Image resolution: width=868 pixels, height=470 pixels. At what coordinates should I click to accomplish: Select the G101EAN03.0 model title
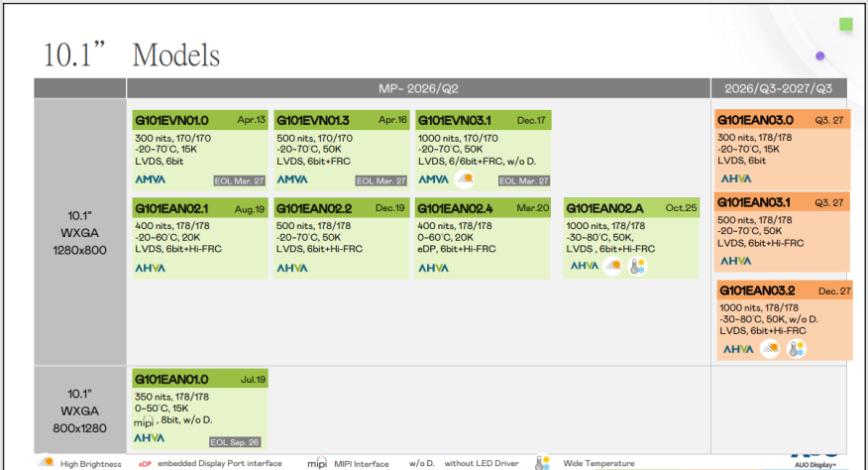coord(755,120)
